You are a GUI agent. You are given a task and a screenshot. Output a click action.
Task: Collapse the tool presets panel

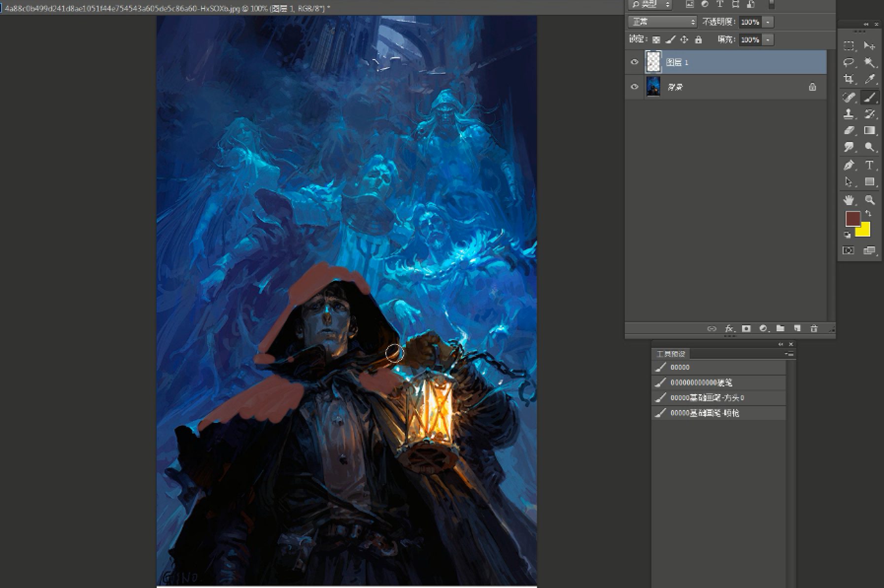coord(781,345)
